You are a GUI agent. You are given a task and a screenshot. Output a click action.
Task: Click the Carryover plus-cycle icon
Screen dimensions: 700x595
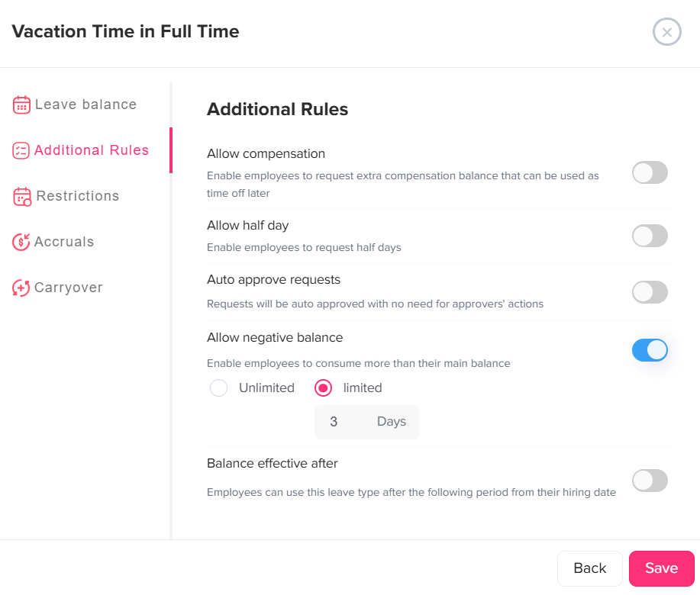pos(21,288)
